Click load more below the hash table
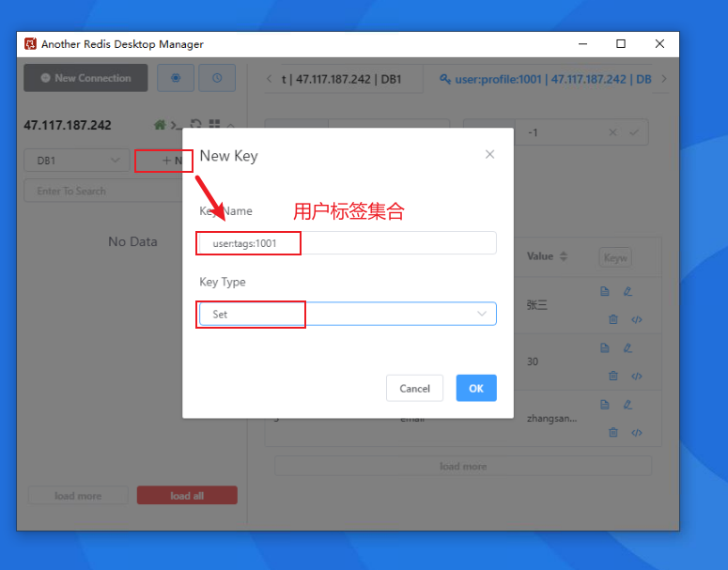This screenshot has height=570, width=728. [463, 466]
